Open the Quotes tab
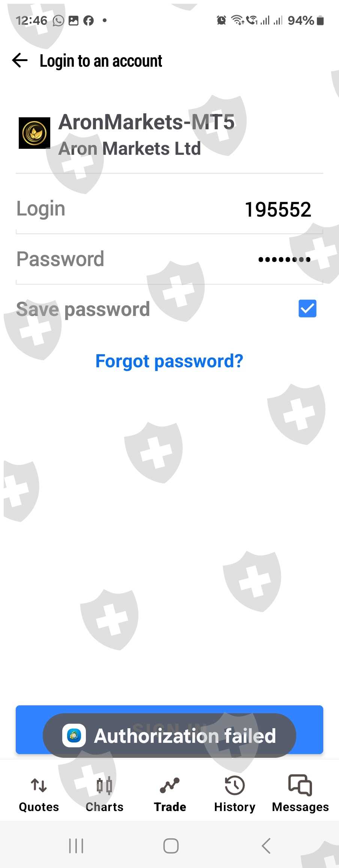 pyautogui.click(x=39, y=793)
